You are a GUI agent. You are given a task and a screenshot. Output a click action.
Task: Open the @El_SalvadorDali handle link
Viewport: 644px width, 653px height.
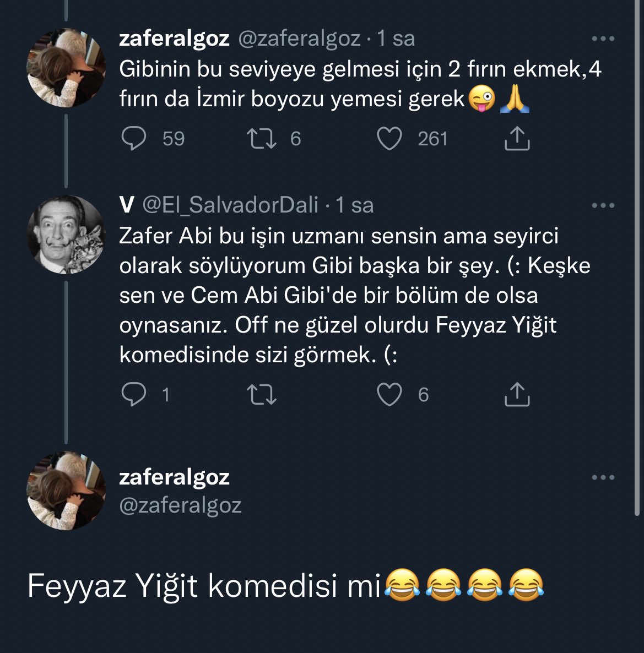(230, 205)
